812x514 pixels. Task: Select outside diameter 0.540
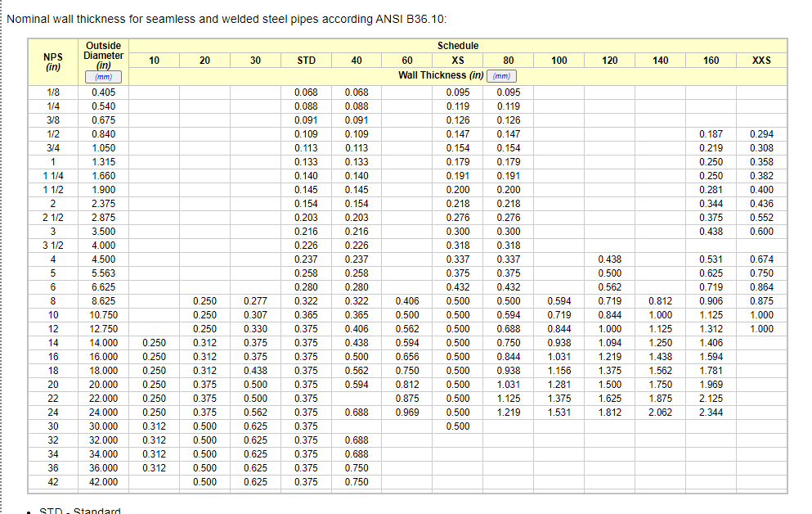click(x=104, y=106)
